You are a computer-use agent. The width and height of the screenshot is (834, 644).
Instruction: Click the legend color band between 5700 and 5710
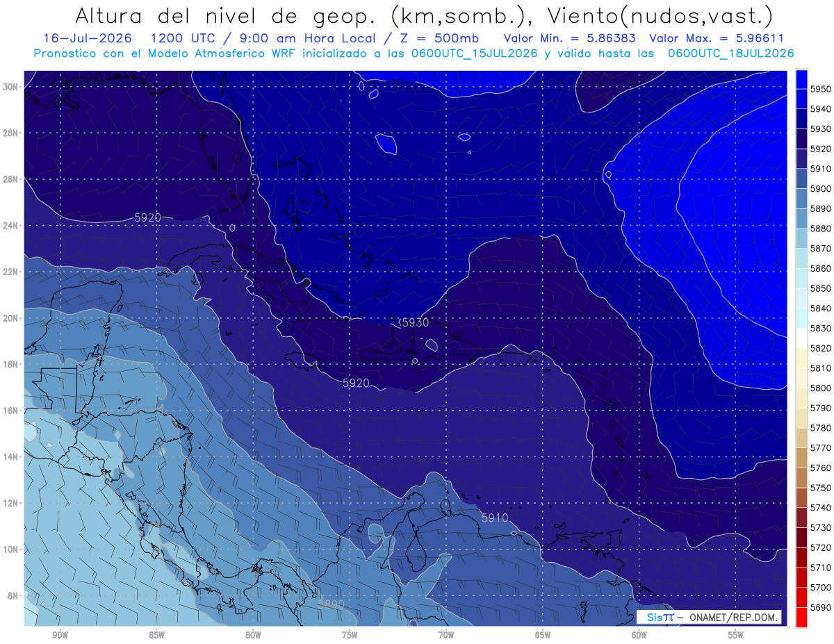pos(801,577)
